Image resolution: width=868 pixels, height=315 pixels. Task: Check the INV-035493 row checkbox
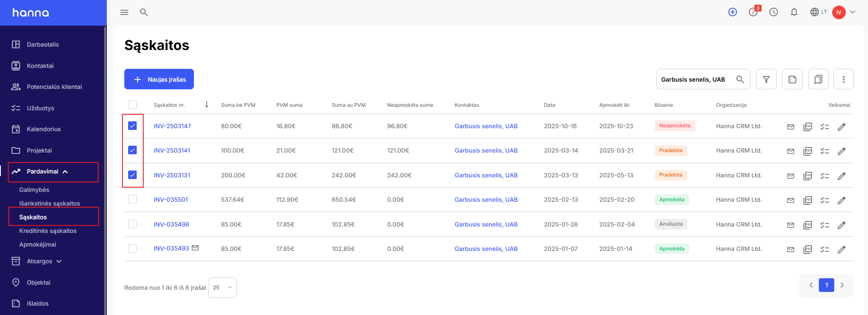tap(132, 248)
